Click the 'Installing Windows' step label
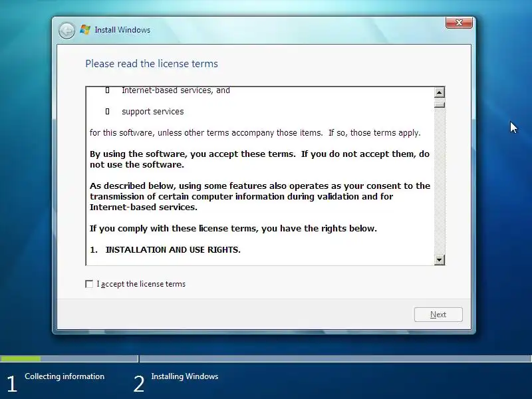The width and height of the screenshot is (532, 399). (185, 376)
